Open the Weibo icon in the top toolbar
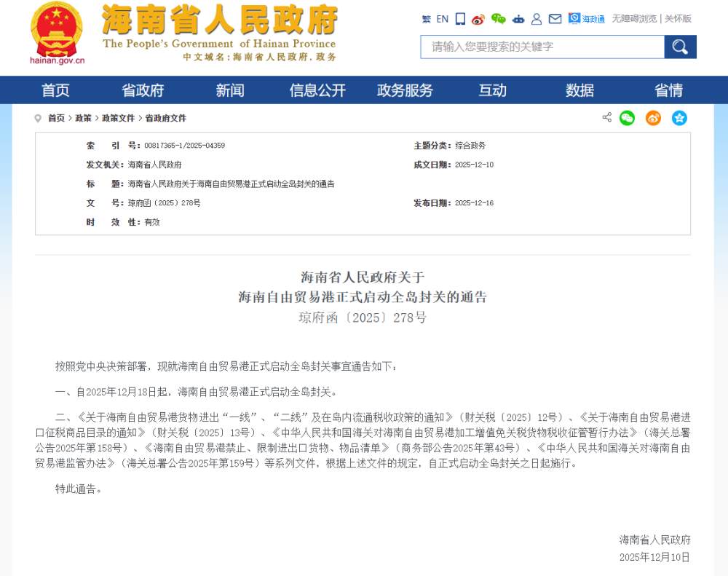Screen dimensions: 728x576 [478, 19]
